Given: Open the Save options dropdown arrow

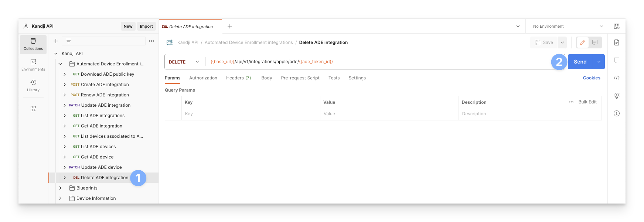Looking at the screenshot, I should click(x=562, y=42).
